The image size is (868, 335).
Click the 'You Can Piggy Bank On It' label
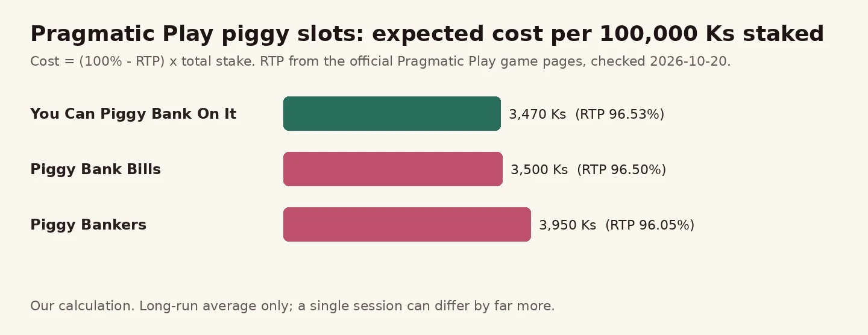133,114
